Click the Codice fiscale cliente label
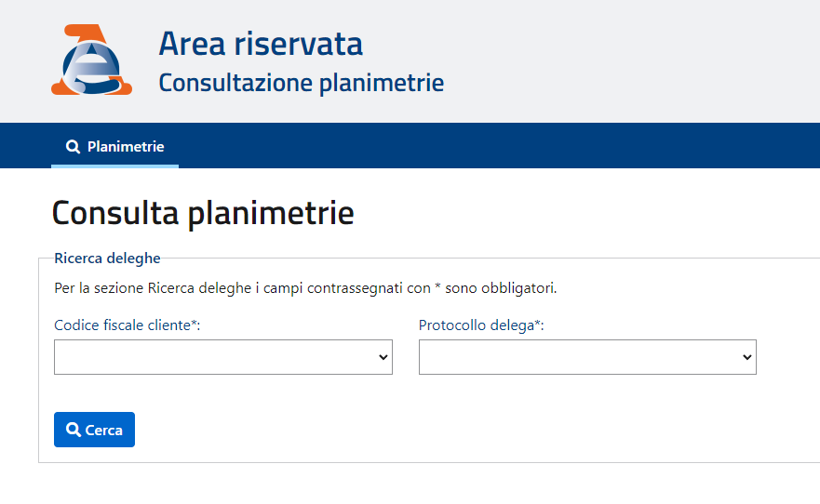 click(128, 325)
